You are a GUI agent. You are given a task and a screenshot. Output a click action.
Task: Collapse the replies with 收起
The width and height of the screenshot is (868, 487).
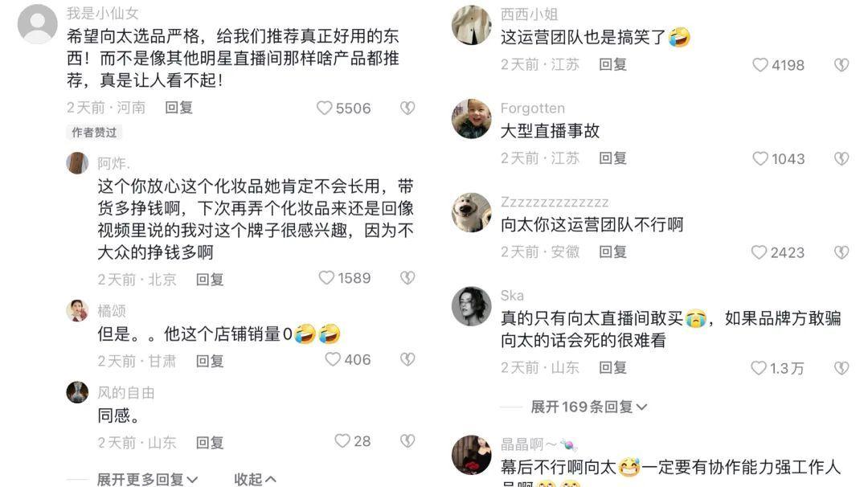(255, 479)
